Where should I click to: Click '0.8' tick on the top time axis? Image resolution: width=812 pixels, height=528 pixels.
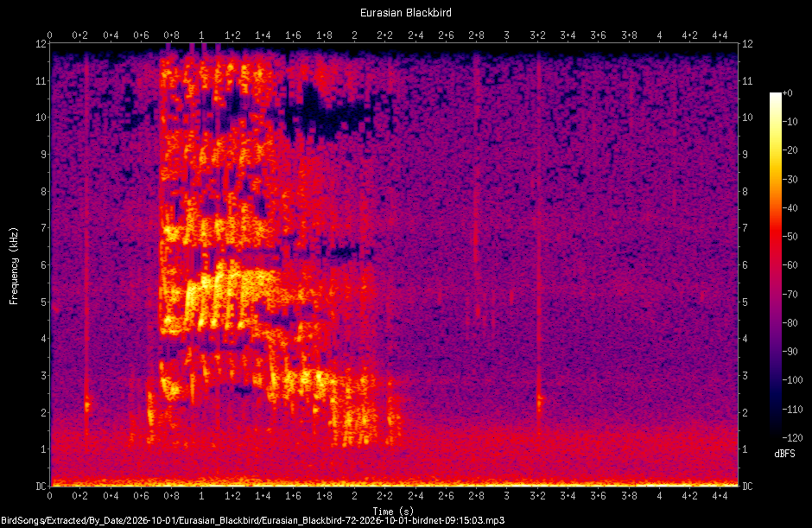point(171,35)
